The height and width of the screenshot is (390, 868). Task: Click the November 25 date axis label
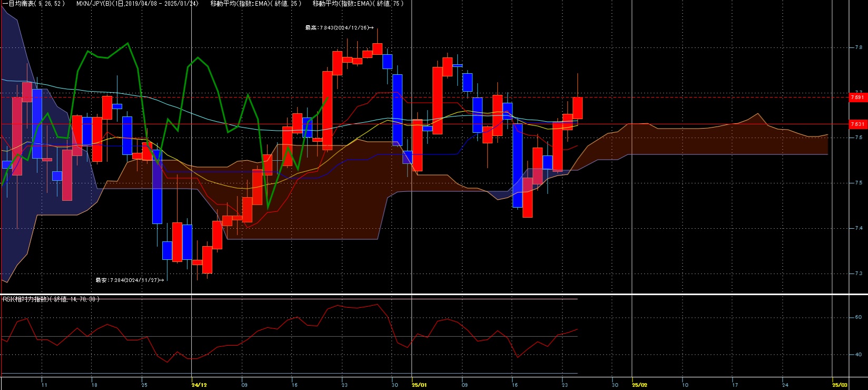pyautogui.click(x=144, y=385)
